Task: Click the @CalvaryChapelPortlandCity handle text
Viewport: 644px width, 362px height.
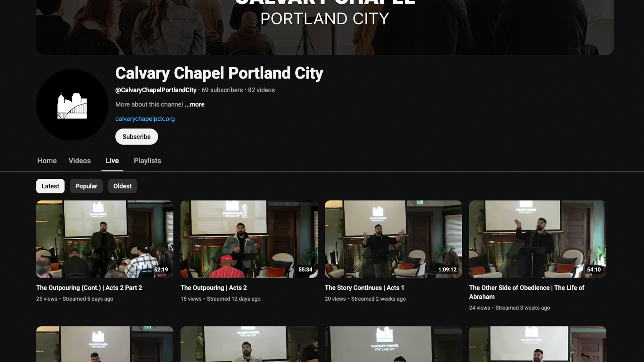Action: pos(156,90)
